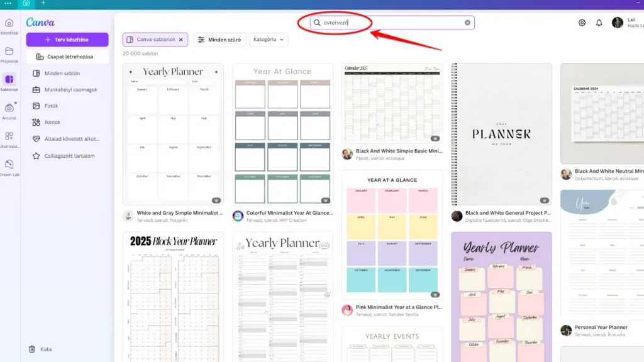
Task: Click Black And White Simple Basic Mini title
Action: pos(399,151)
